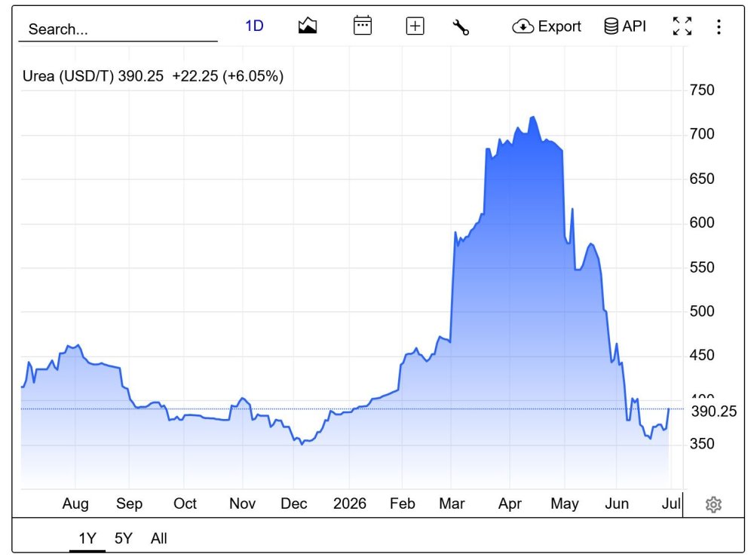The height and width of the screenshot is (560, 754).
Task: Click the Sep label on time axis
Action: pyautogui.click(x=130, y=503)
